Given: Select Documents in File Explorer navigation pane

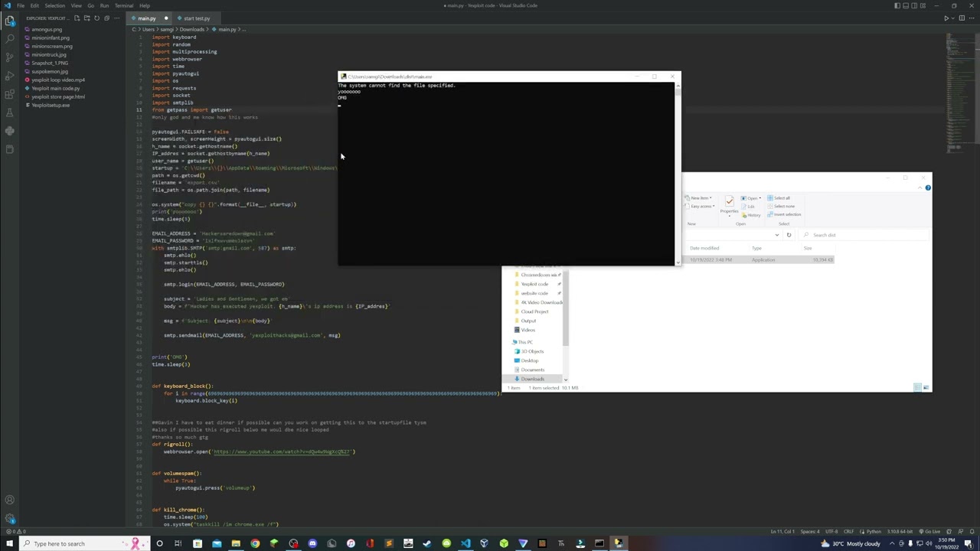Looking at the screenshot, I should click(x=533, y=370).
